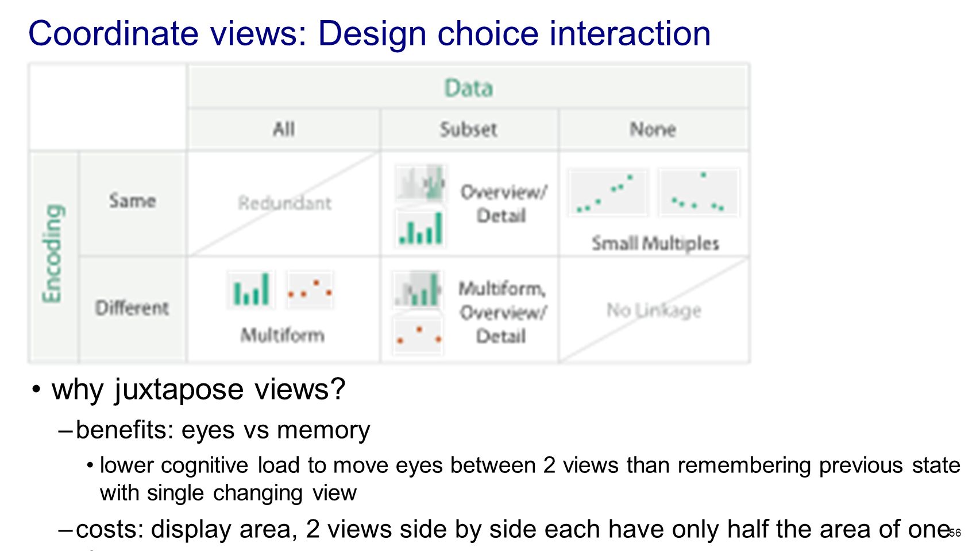Click the Small Multiples label

tap(655, 243)
